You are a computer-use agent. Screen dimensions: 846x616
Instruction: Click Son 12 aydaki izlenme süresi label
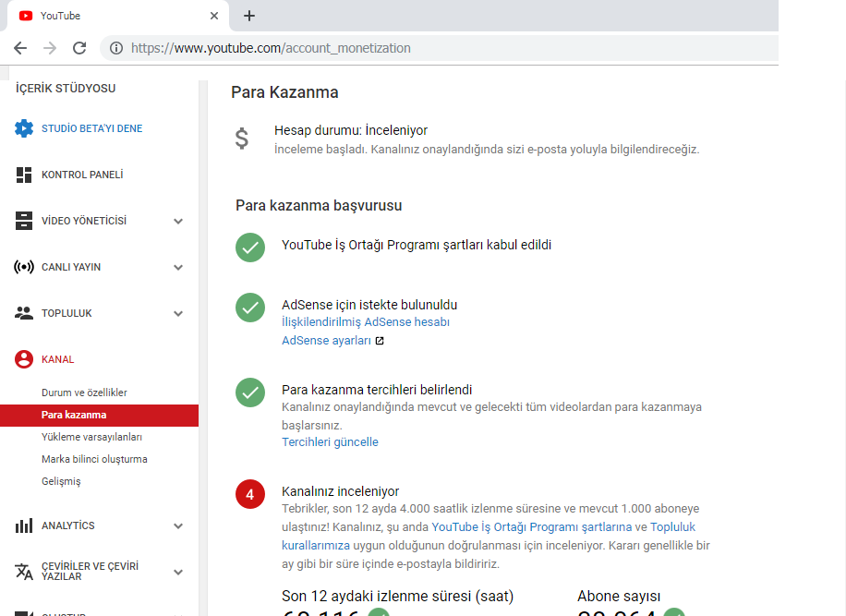(x=398, y=596)
